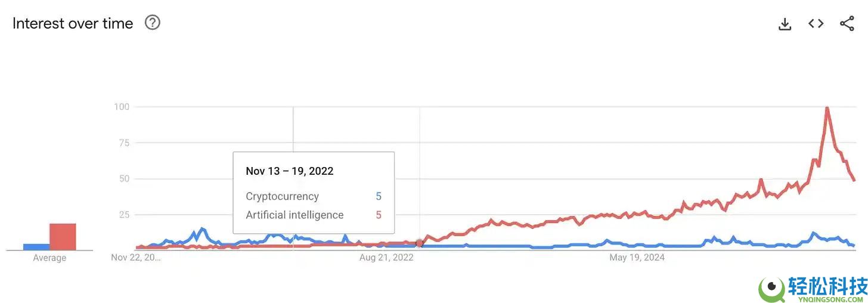Download the Interest over time data
The width and height of the screenshot is (868, 303).
(x=785, y=24)
